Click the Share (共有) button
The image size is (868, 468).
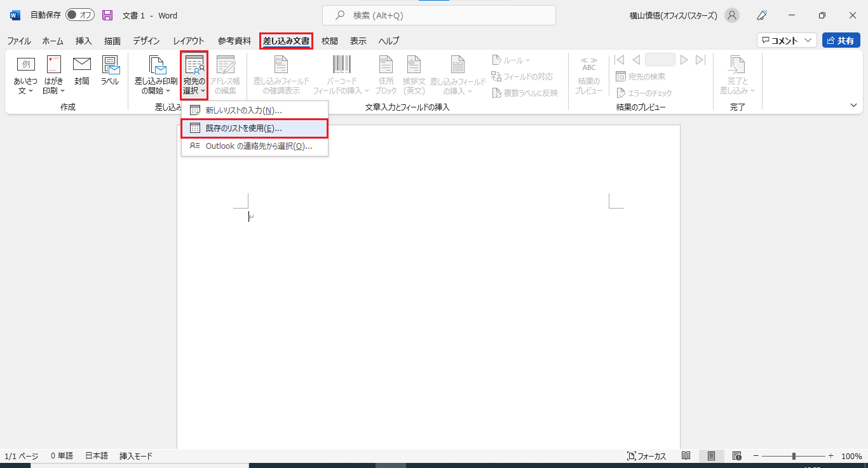pos(841,41)
